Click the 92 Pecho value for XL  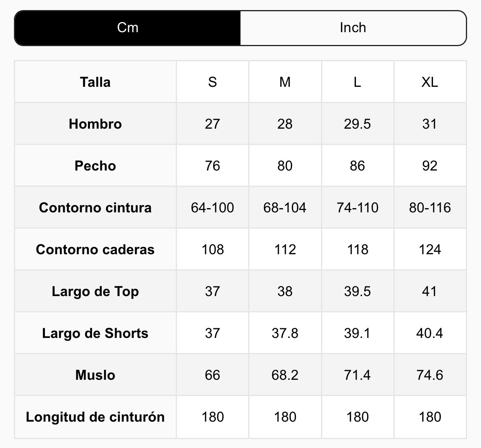coord(429,166)
